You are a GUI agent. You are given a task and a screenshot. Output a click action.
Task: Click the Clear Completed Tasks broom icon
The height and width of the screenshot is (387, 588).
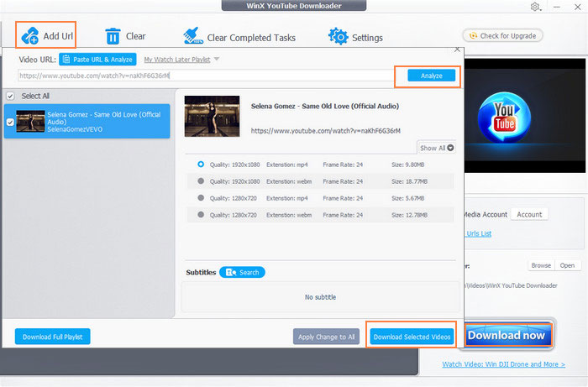(192, 36)
